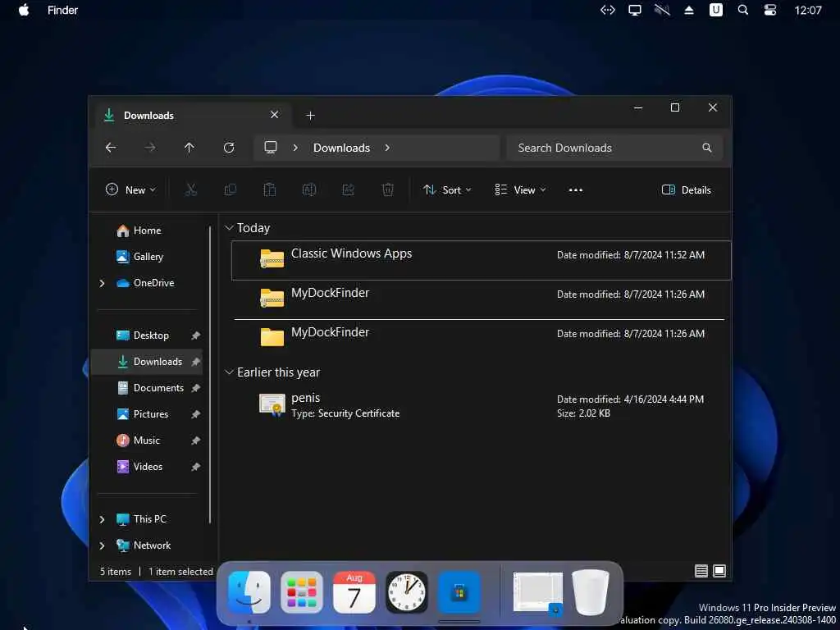Click the sidebar vertical scrollbar
The width and height of the screenshot is (840, 630).
tap(210, 375)
